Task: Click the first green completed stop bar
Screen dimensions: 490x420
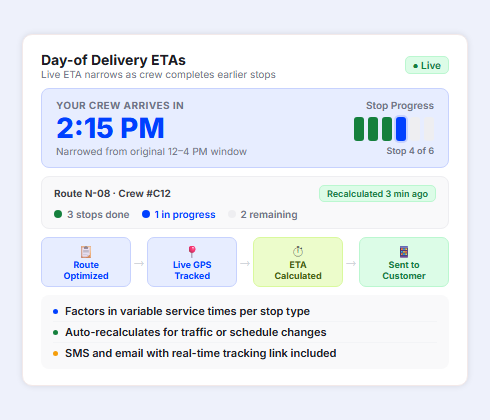Action: coord(359,129)
